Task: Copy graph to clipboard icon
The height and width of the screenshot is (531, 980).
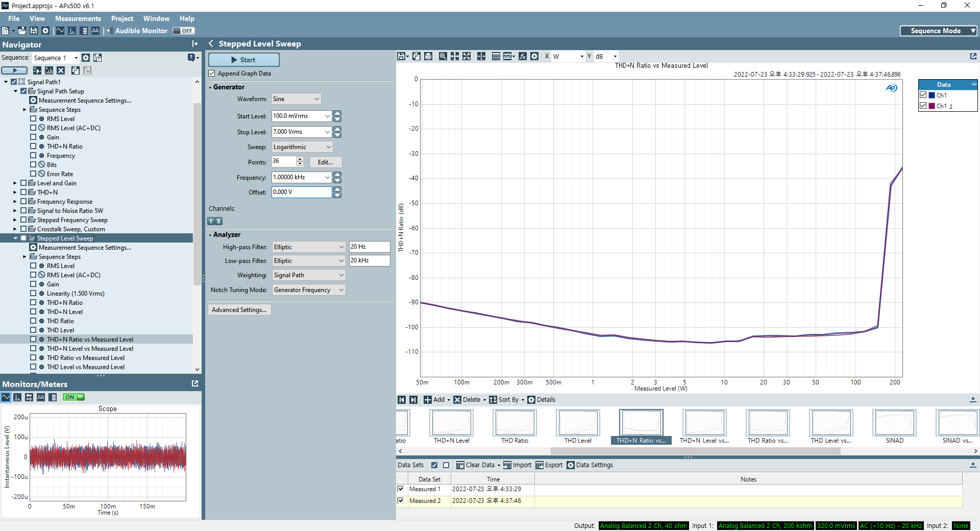Action: point(416,56)
